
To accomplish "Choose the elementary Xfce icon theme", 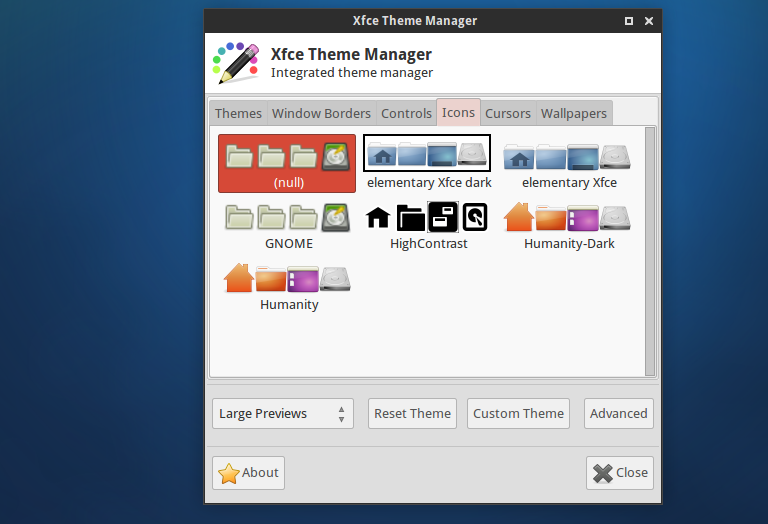I will 568,165.
